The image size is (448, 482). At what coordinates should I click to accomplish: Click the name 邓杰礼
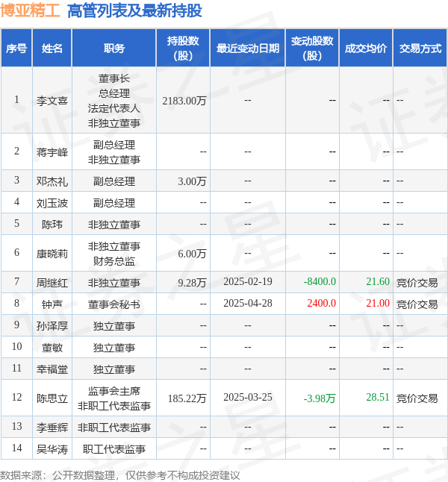pos(52,181)
